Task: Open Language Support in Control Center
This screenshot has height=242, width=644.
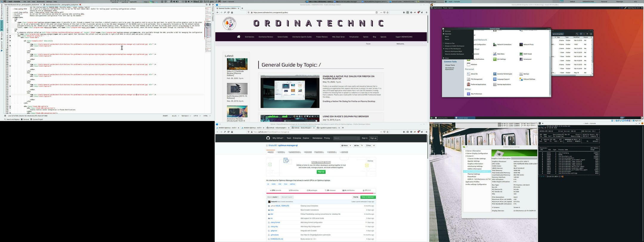Action: pyautogui.click(x=501, y=79)
